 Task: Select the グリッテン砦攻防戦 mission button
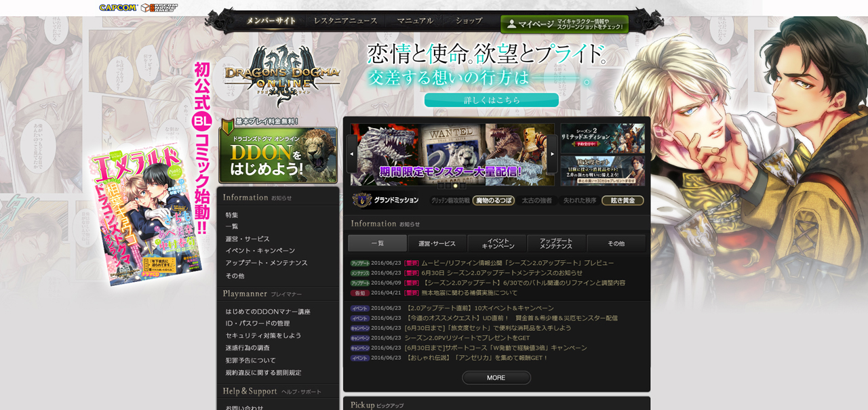pyautogui.click(x=450, y=201)
